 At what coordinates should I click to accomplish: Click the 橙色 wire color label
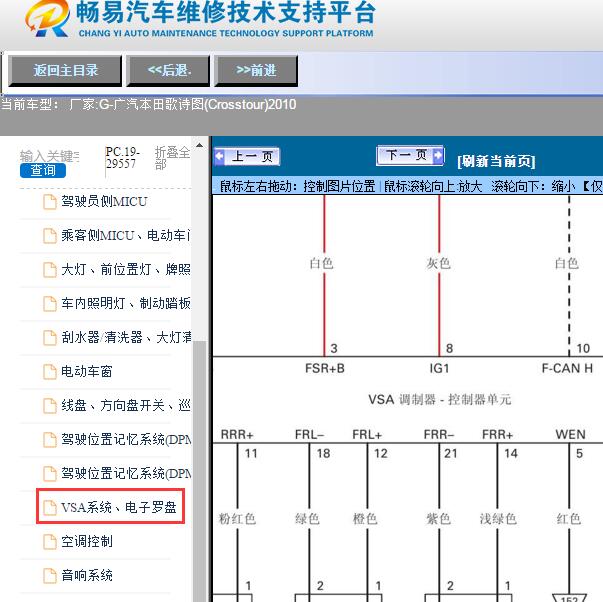click(x=365, y=519)
